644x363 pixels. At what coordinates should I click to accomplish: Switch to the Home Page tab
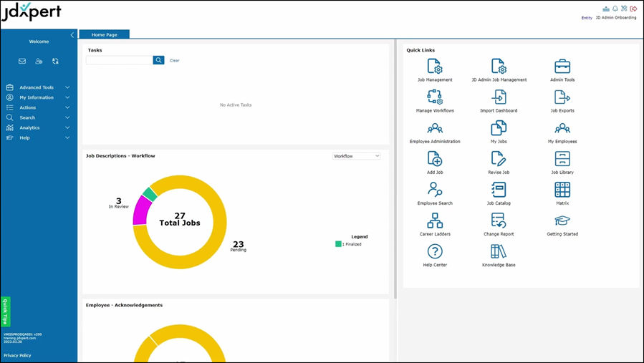(x=104, y=34)
